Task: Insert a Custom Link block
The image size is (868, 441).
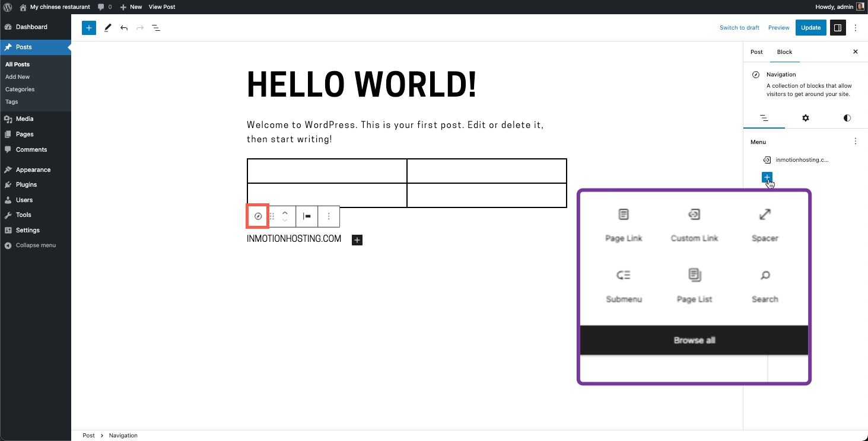Action: (694, 225)
